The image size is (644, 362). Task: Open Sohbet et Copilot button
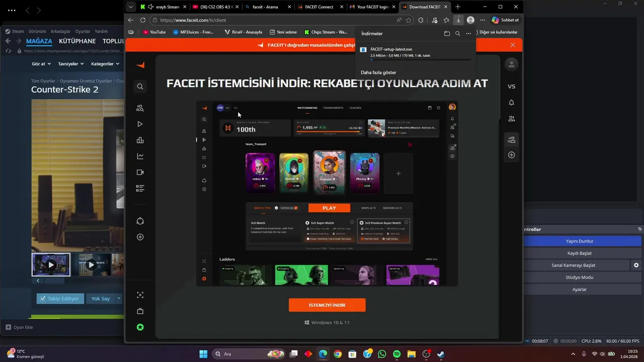pos(505,20)
